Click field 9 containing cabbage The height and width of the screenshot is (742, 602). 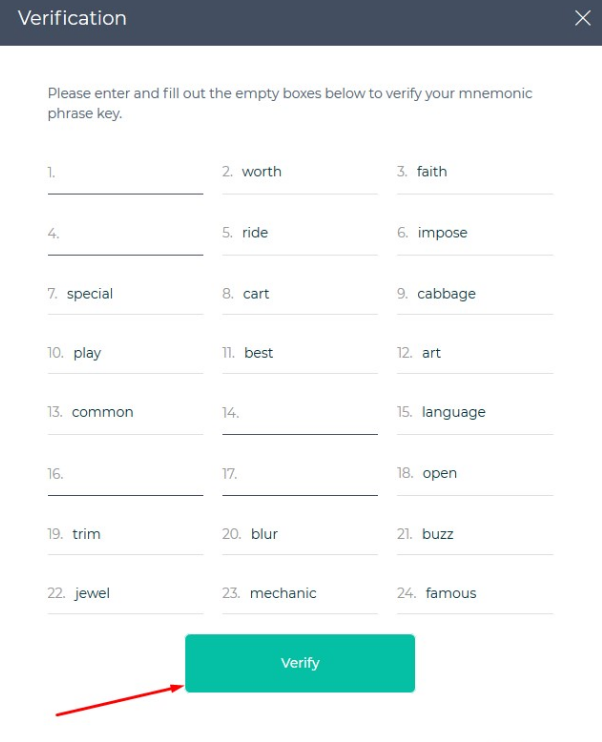point(475,294)
